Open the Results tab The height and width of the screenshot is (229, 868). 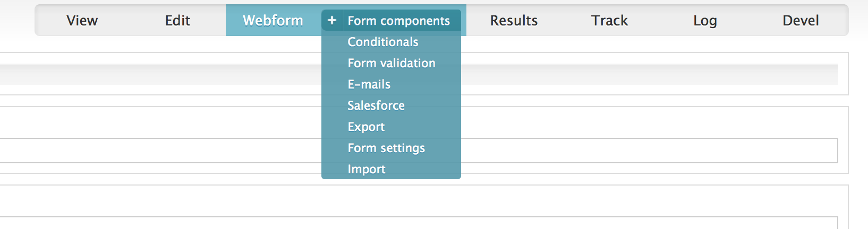click(x=514, y=20)
